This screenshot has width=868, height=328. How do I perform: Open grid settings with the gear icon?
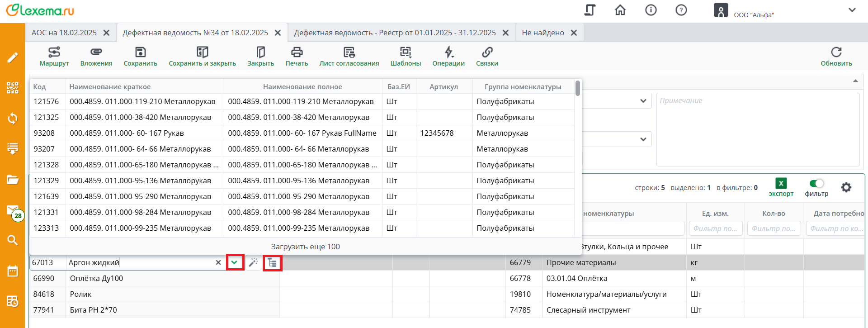pyautogui.click(x=846, y=187)
